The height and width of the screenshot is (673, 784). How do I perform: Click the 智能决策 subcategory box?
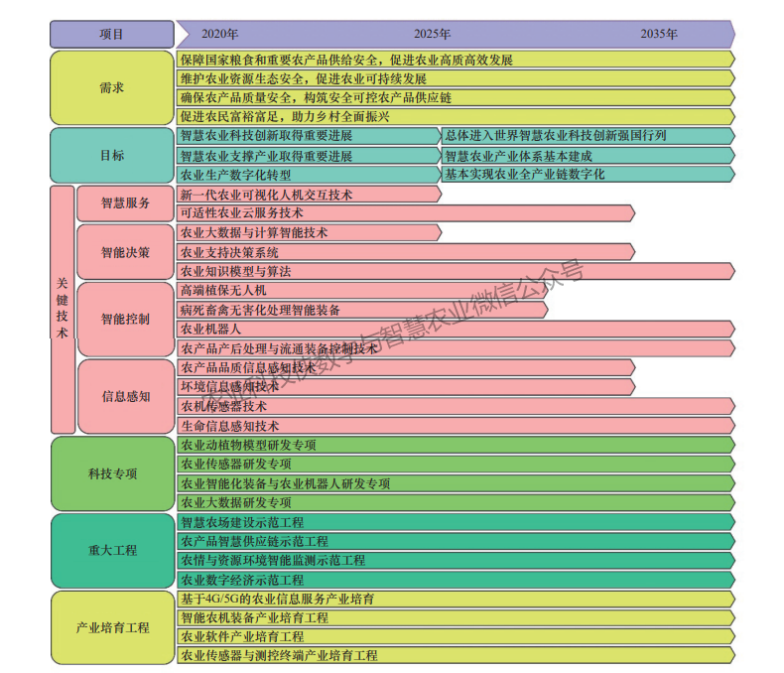[125, 252]
